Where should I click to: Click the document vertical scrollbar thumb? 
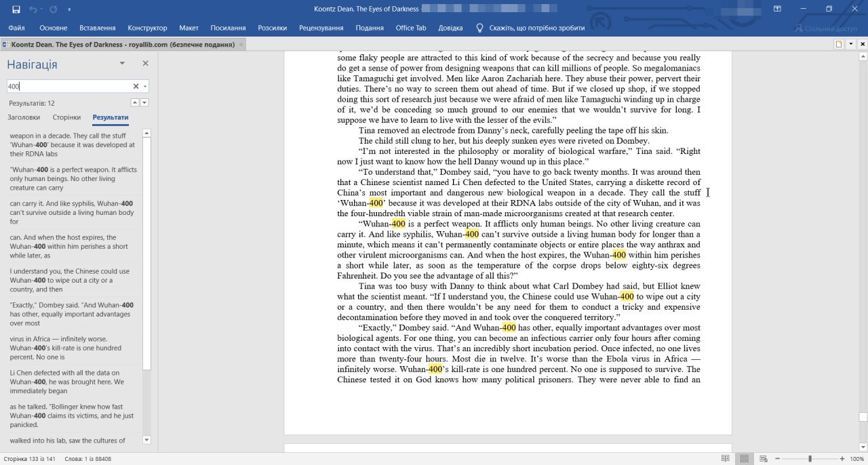click(863, 416)
